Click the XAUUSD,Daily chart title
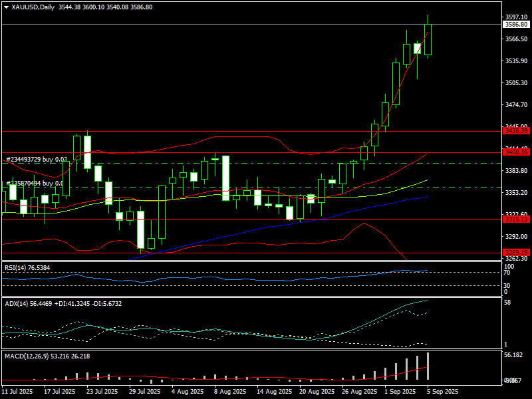The height and width of the screenshot is (399, 532). point(34,7)
